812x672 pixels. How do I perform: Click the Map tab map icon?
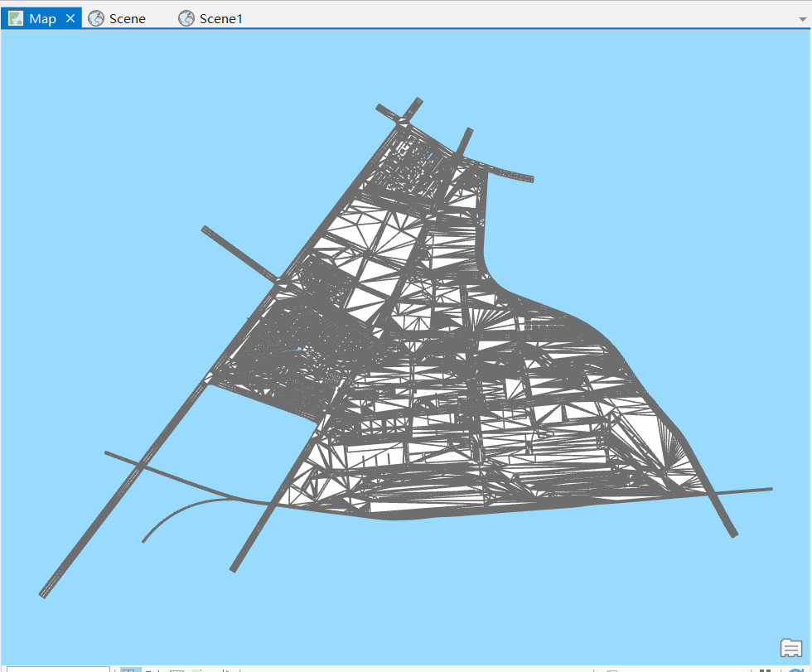tap(16, 18)
